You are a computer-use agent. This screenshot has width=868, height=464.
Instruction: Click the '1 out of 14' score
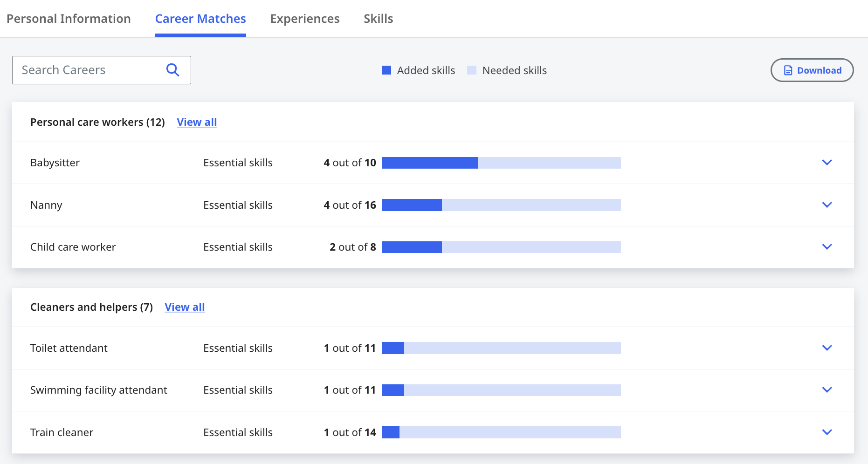coord(350,432)
